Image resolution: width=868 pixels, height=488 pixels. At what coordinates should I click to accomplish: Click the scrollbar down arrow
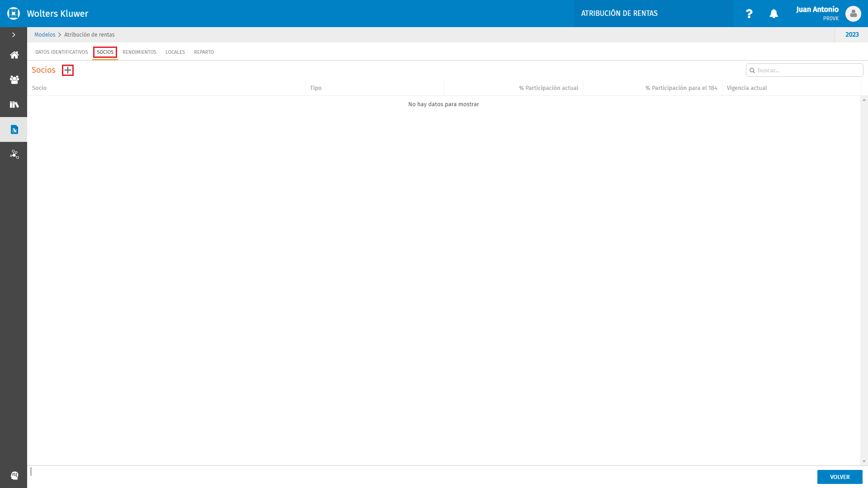pyautogui.click(x=864, y=461)
